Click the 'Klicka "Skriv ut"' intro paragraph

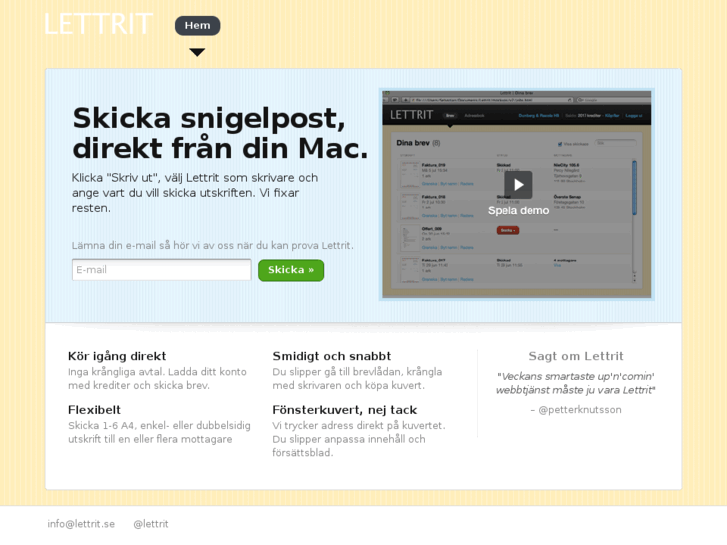click(195, 192)
